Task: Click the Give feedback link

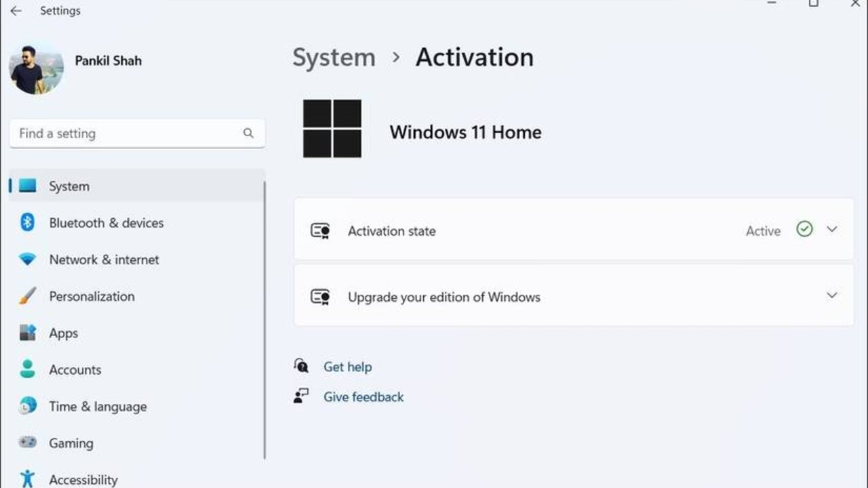Action: (x=363, y=396)
